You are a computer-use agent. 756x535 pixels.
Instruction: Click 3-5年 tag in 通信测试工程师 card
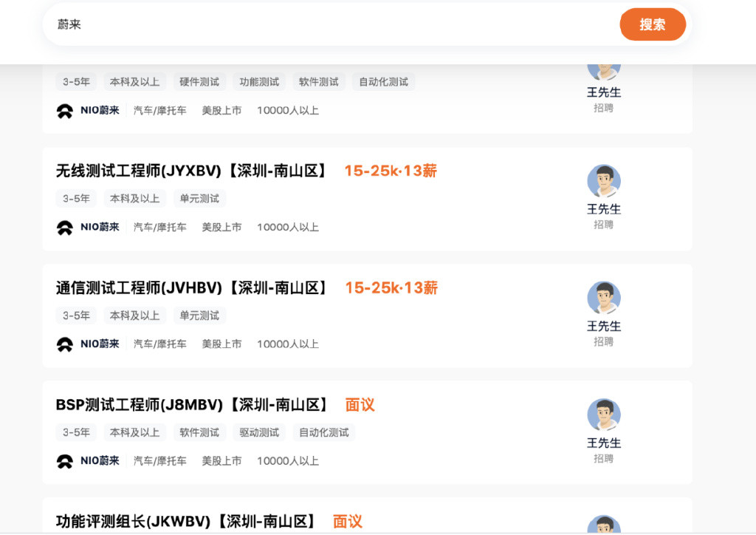[76, 316]
